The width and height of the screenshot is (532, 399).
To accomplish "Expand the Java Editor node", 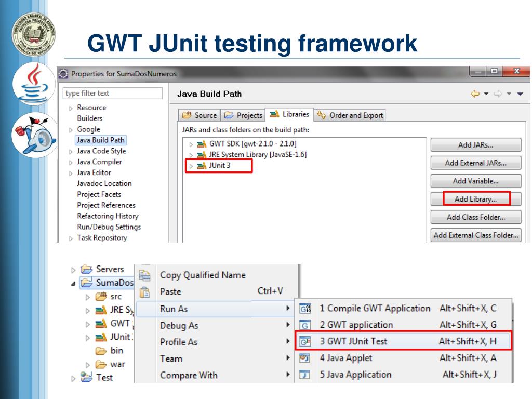I will (71, 174).
